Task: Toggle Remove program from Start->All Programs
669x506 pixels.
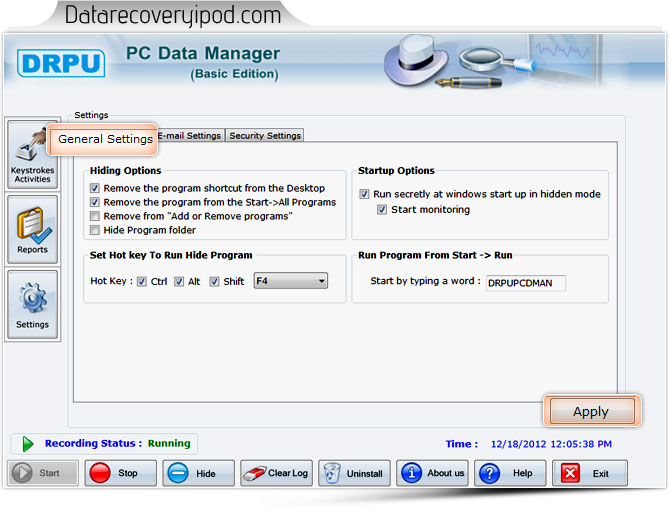Action: (x=95, y=202)
